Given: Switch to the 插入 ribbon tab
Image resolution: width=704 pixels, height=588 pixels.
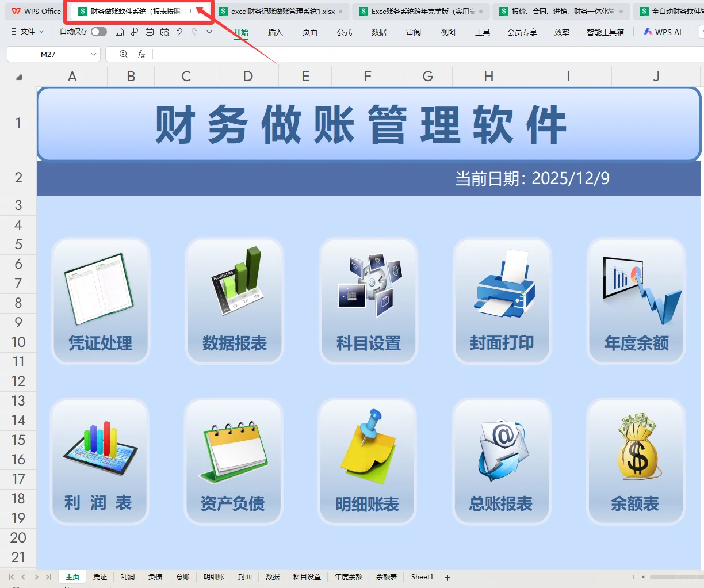Looking at the screenshot, I should [275, 32].
